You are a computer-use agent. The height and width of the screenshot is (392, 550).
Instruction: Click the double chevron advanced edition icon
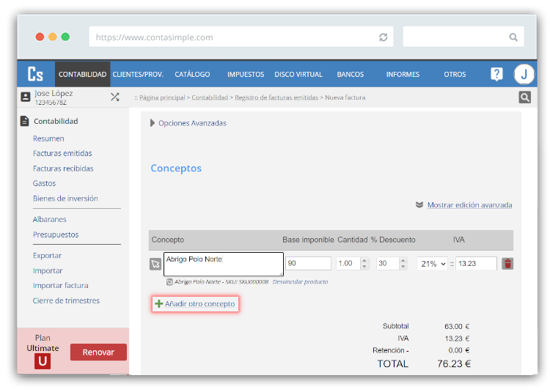point(419,204)
